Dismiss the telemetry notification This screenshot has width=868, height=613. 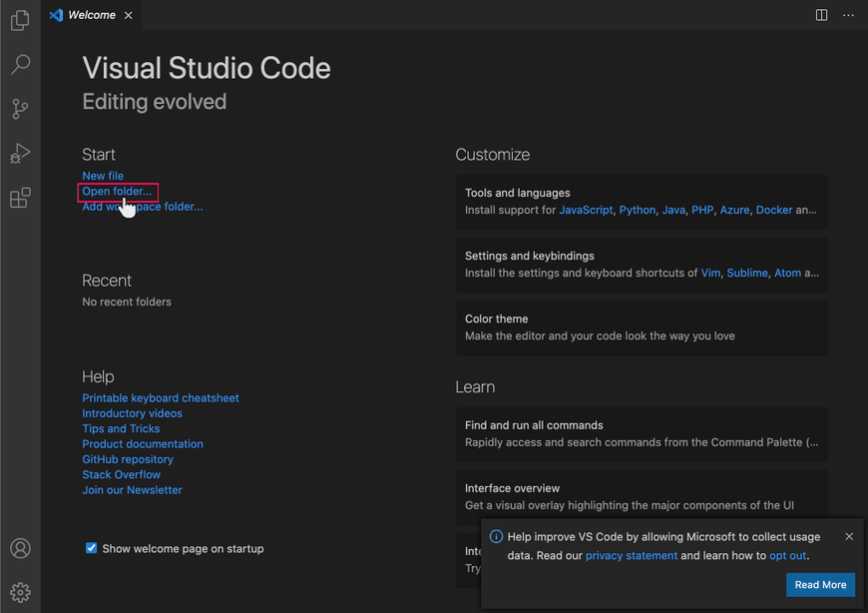point(849,536)
